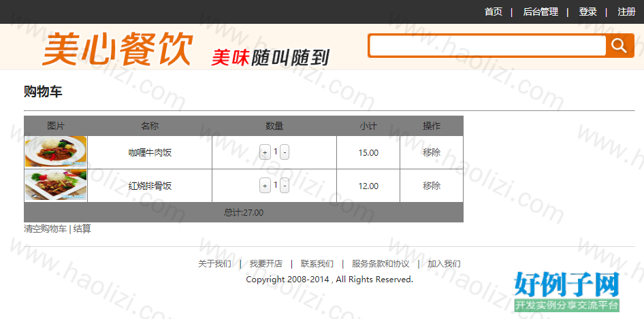Click the 咖喱牛肉饭 item name
Image resolution: width=644 pixels, height=319 pixels.
(150, 153)
